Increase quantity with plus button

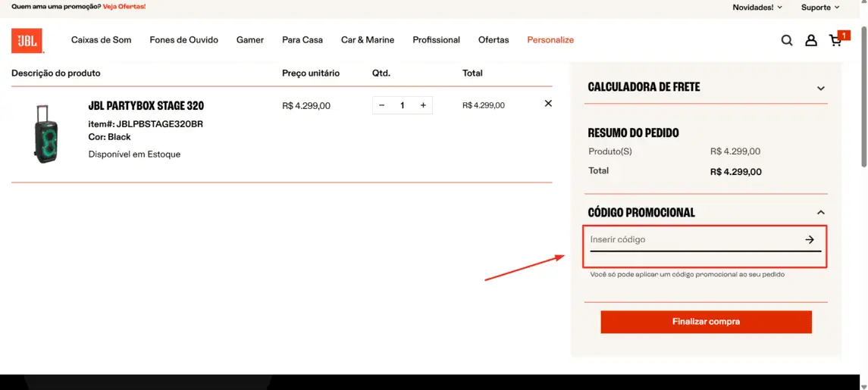423,105
